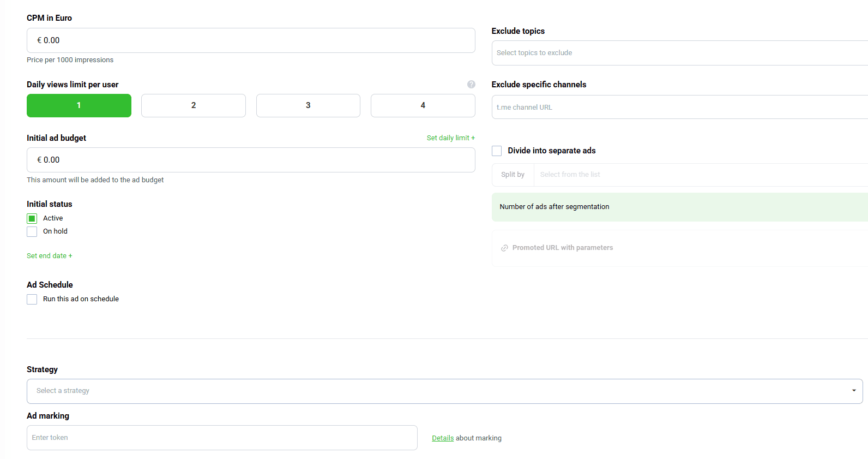Set daily views limit to 1

pyautogui.click(x=79, y=105)
